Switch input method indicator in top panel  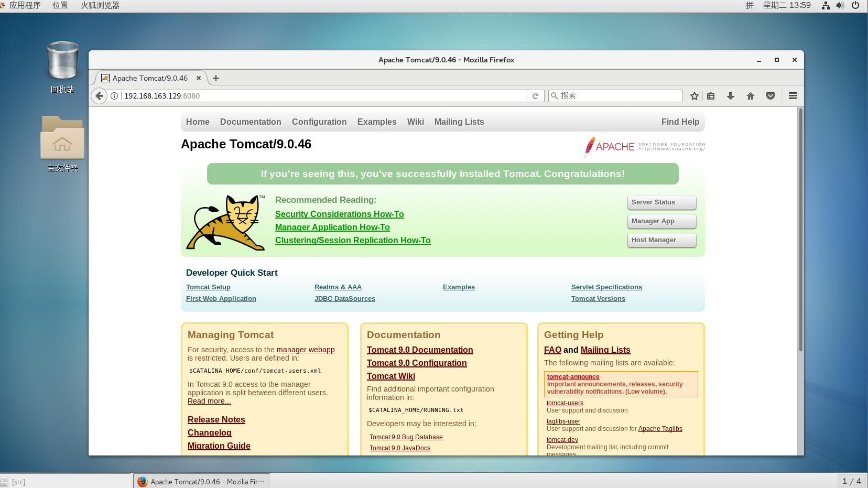pos(750,5)
